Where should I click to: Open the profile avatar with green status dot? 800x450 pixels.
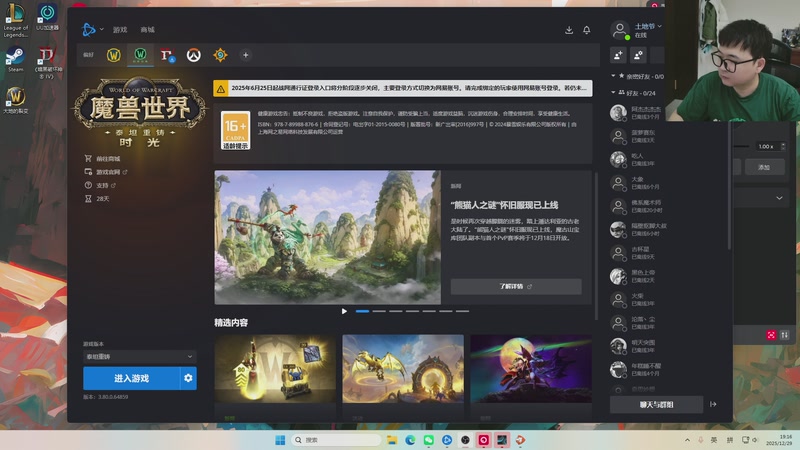[620, 30]
